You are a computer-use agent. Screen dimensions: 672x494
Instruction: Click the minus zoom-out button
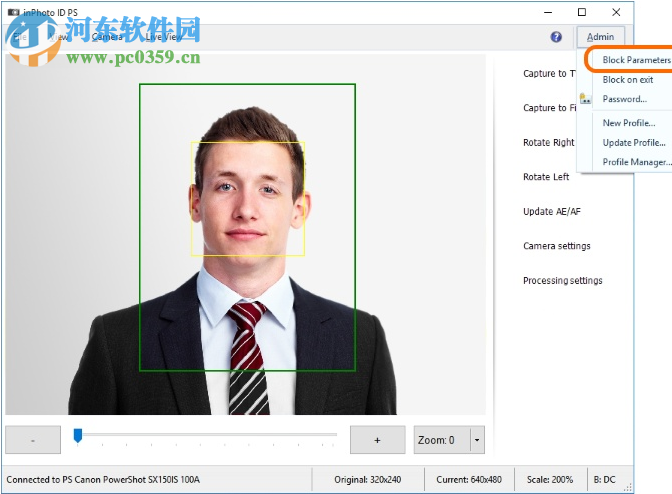(33, 440)
